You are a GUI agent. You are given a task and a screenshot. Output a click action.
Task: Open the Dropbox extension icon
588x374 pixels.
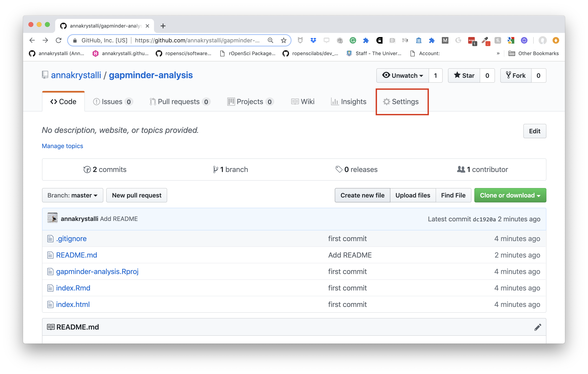point(313,40)
